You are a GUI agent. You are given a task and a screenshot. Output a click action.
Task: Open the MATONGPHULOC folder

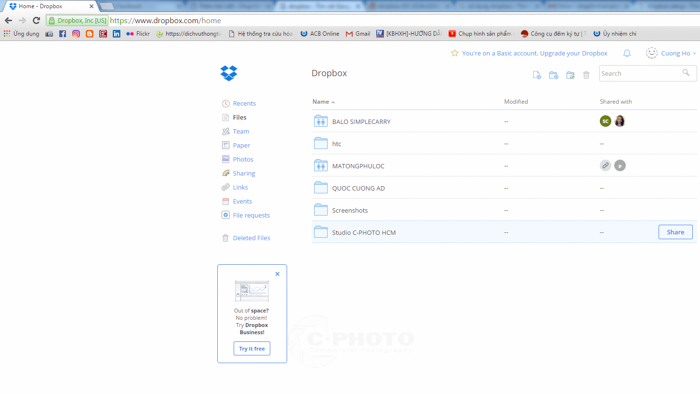[x=358, y=166]
